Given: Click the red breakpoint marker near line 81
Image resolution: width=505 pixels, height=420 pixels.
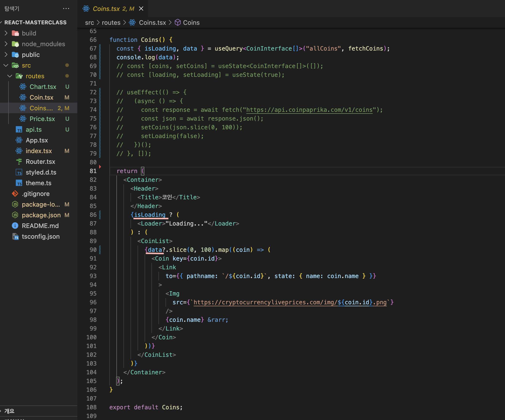Looking at the screenshot, I should [100, 167].
